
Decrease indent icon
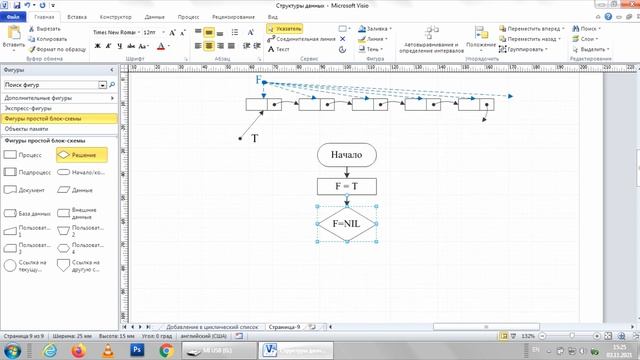(246, 46)
